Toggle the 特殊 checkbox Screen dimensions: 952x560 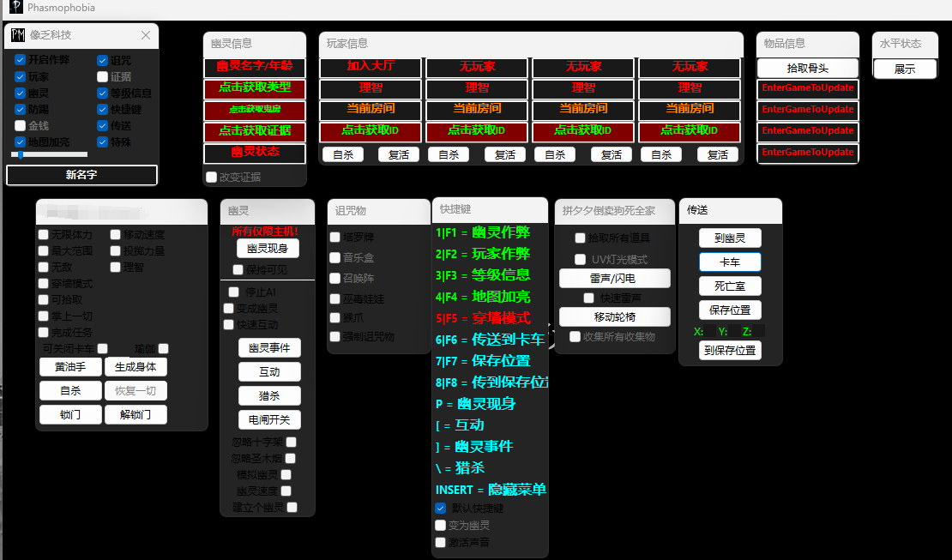[103, 142]
